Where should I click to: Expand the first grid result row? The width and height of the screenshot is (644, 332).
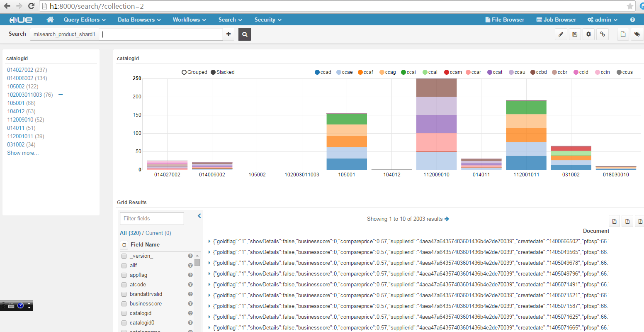click(209, 241)
